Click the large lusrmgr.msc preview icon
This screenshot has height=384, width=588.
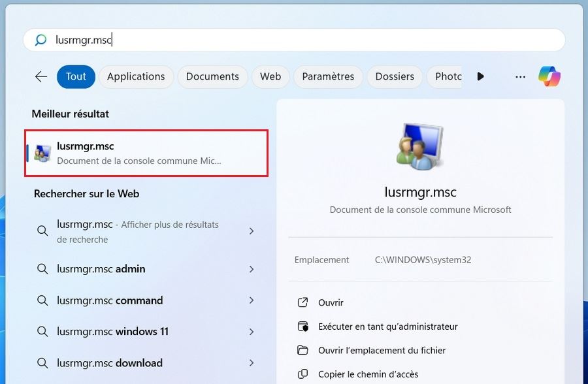pos(420,145)
